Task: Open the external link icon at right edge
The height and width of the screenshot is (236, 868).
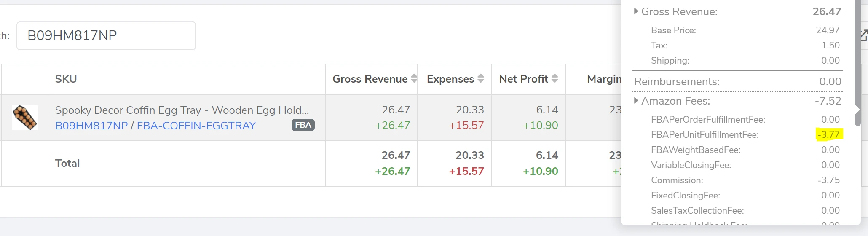Action: pos(864,35)
